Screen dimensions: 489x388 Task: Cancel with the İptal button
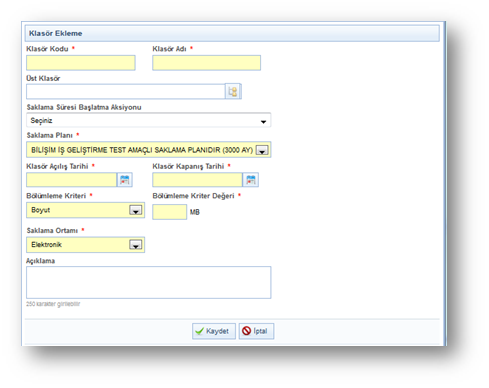coord(256,331)
